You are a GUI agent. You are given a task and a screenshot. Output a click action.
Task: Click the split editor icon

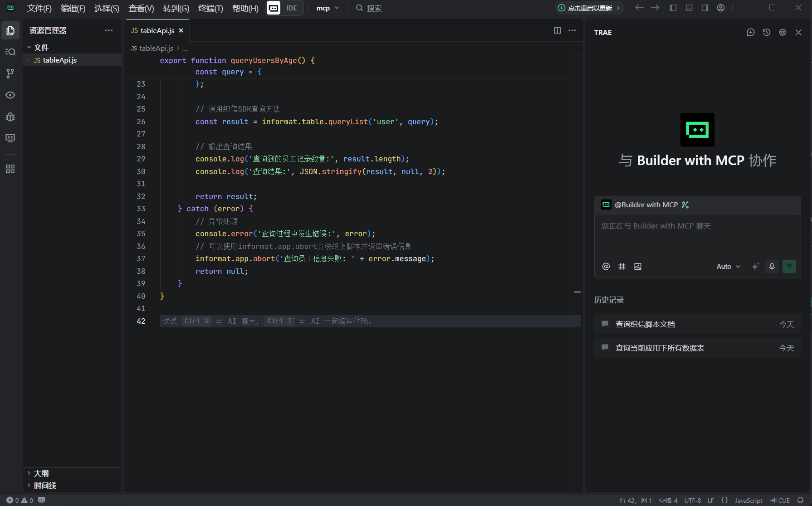coord(558,30)
